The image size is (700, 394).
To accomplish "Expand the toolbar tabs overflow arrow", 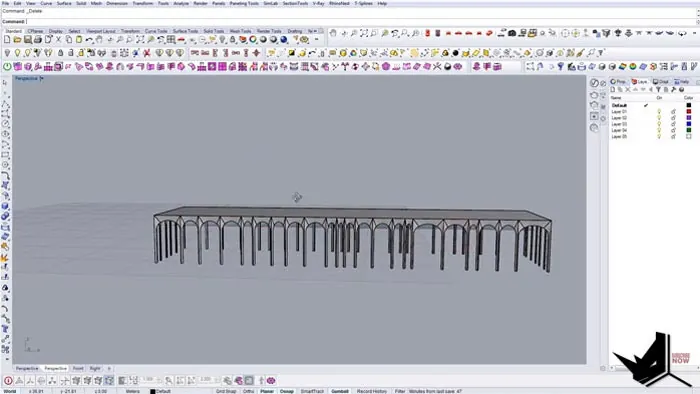I will [x=315, y=31].
